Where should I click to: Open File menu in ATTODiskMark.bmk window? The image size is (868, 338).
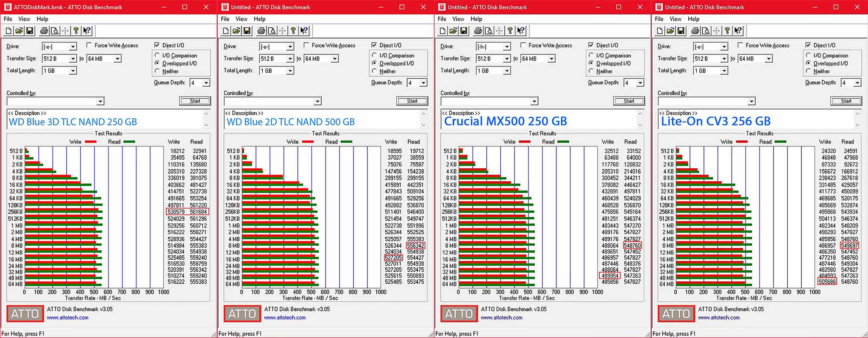(8, 19)
